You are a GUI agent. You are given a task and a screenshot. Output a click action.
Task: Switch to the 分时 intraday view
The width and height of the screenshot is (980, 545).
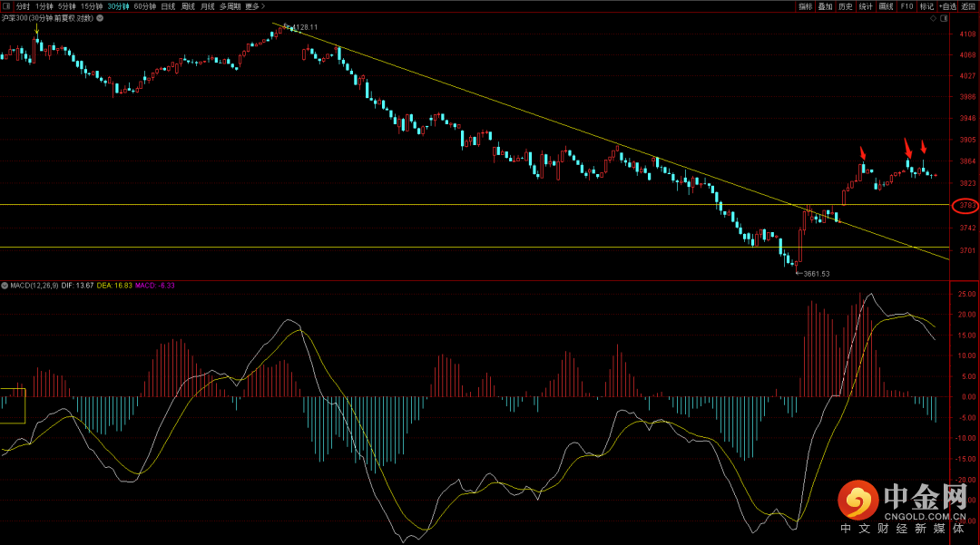23,6
